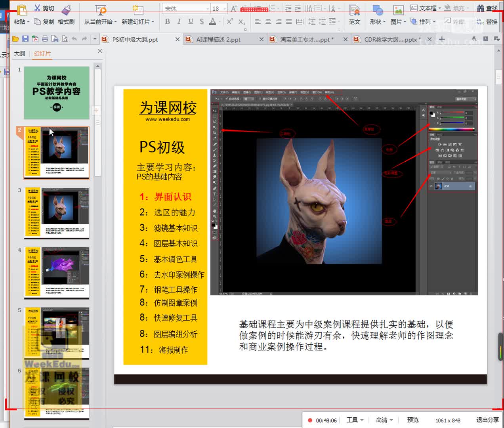Toggle Underline formatting

191,21
